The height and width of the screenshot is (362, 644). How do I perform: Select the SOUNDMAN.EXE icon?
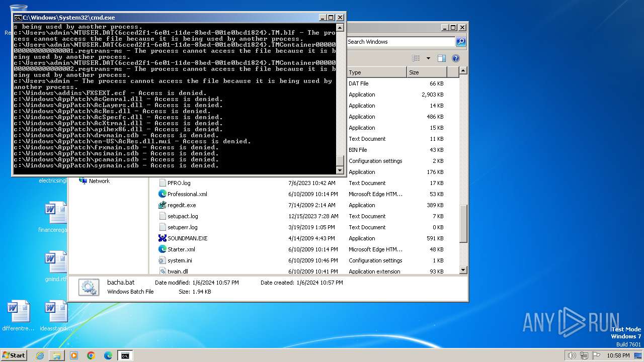163,238
